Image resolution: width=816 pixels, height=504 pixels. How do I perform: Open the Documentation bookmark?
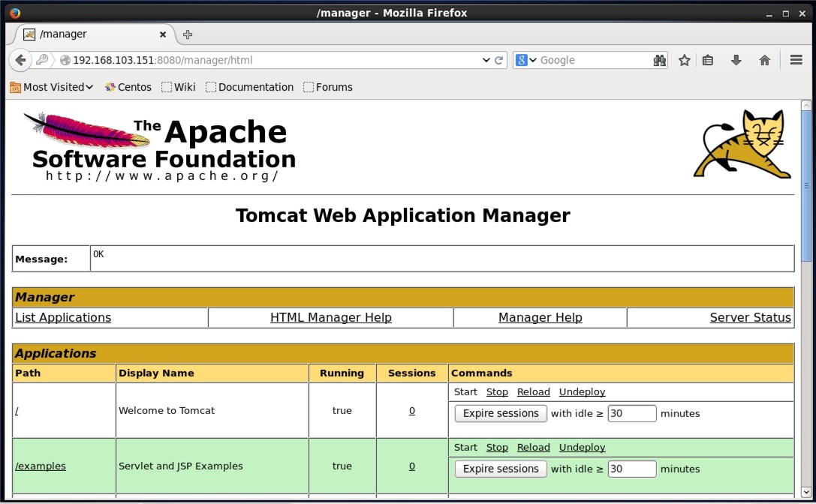[249, 88]
